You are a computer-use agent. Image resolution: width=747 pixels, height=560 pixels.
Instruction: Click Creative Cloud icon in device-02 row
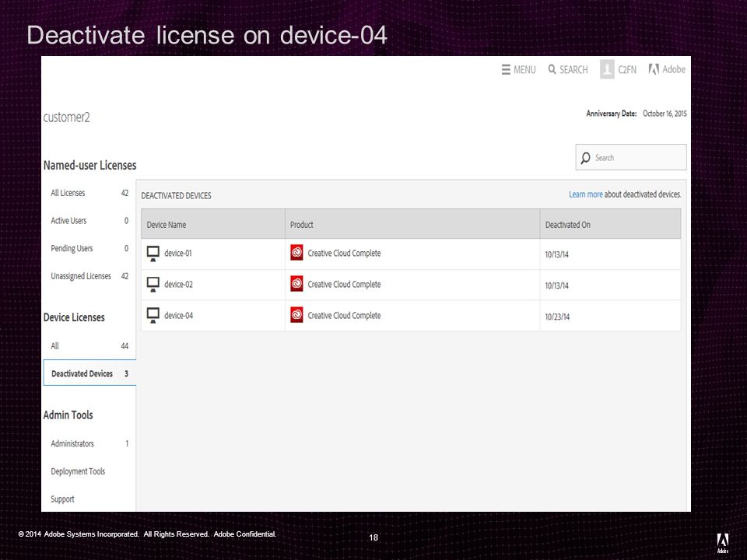296,284
